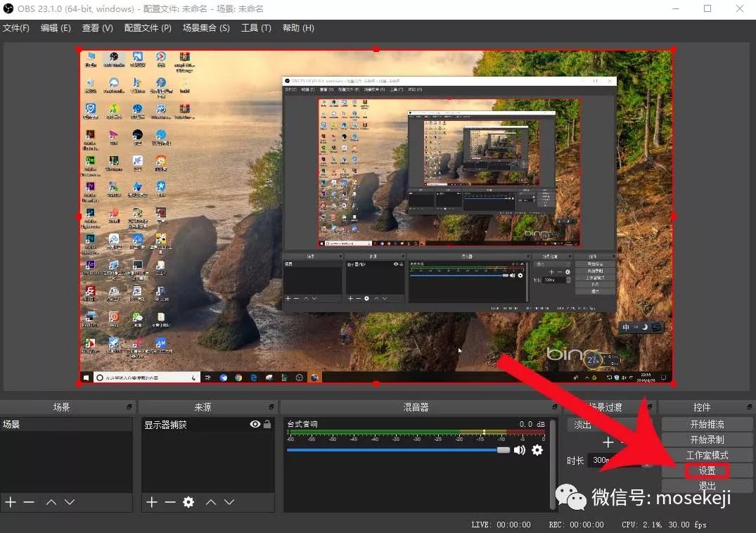Click the 时长 duration field showing 300ms
Screen dimensions: 756x533
(x=615, y=461)
